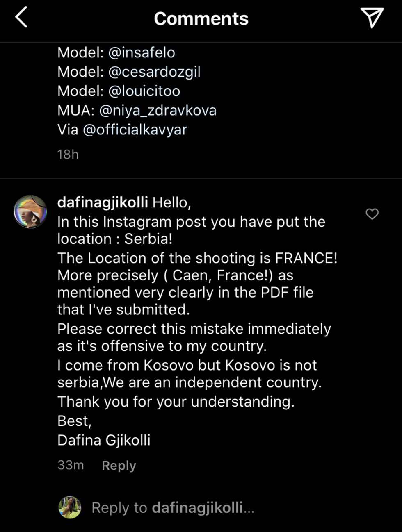The image size is (402, 532).
Task: Tap the Comments header title
Action: tap(201, 18)
